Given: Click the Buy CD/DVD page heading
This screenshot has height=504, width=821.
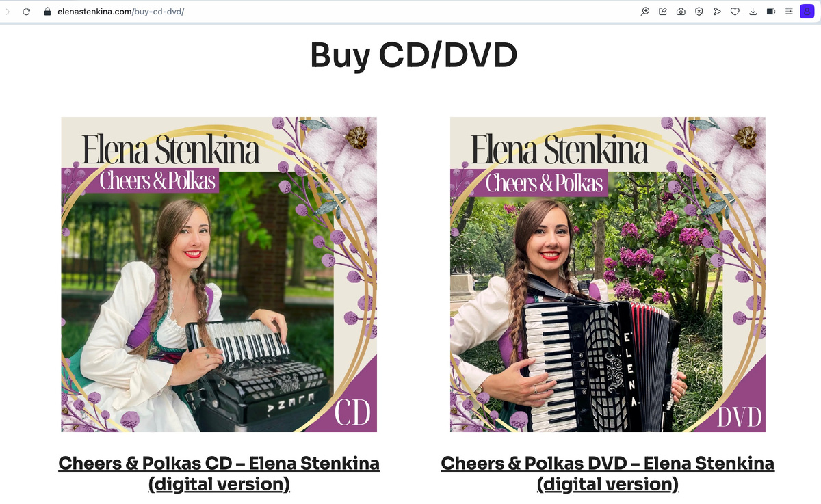Looking at the screenshot, I should [x=413, y=56].
